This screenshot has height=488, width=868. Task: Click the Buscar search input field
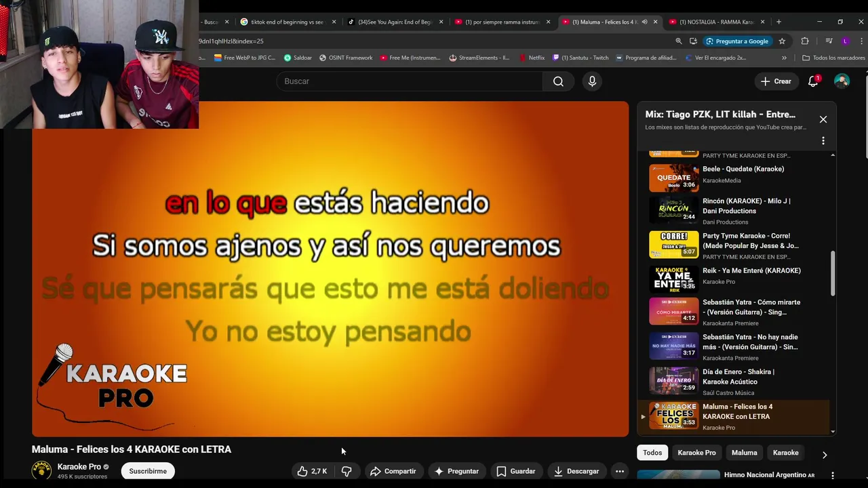(x=409, y=81)
